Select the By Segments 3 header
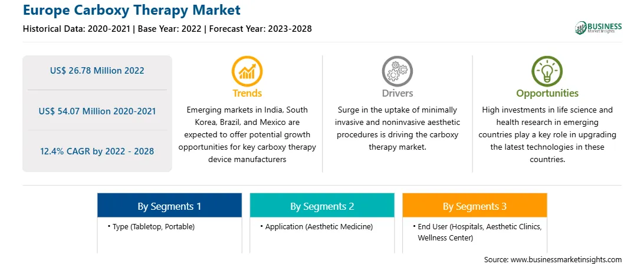The height and width of the screenshot is (264, 644). [474, 206]
